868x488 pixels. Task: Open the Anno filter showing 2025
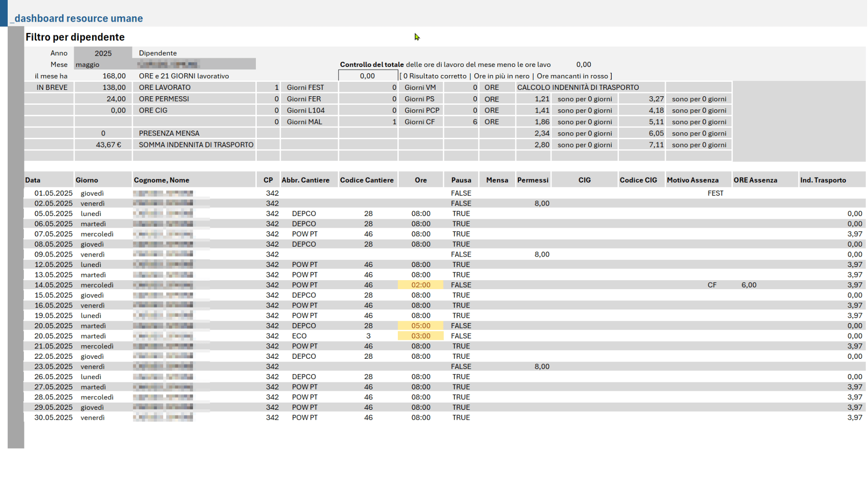(x=103, y=53)
